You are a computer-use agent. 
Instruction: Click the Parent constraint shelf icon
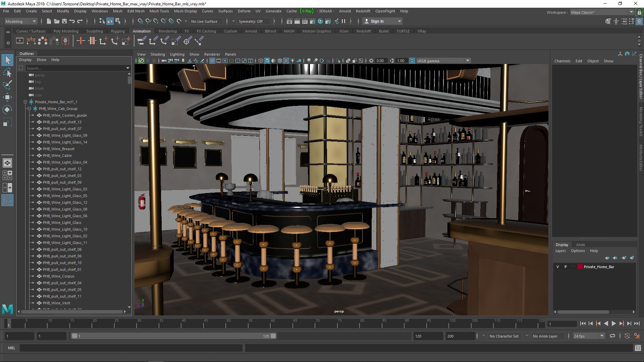tap(142, 41)
